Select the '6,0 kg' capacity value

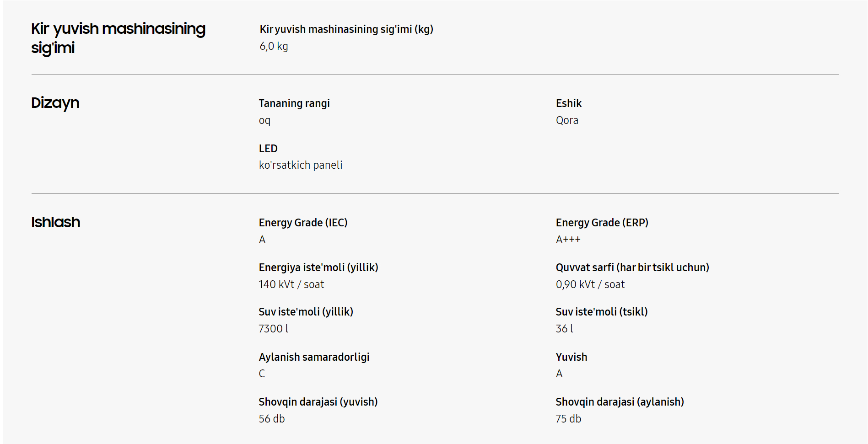click(x=274, y=46)
